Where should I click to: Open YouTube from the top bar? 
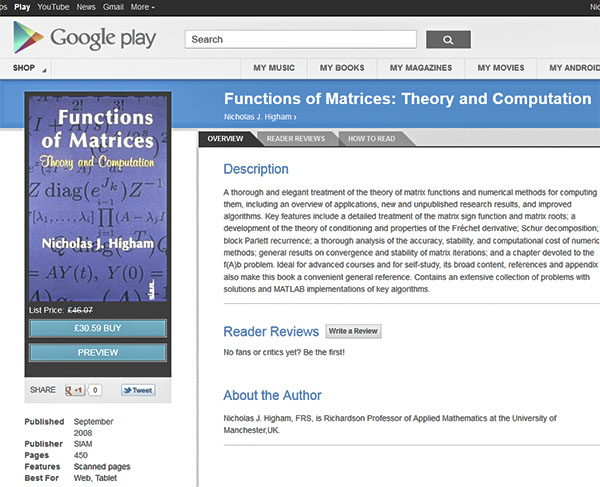53,7
